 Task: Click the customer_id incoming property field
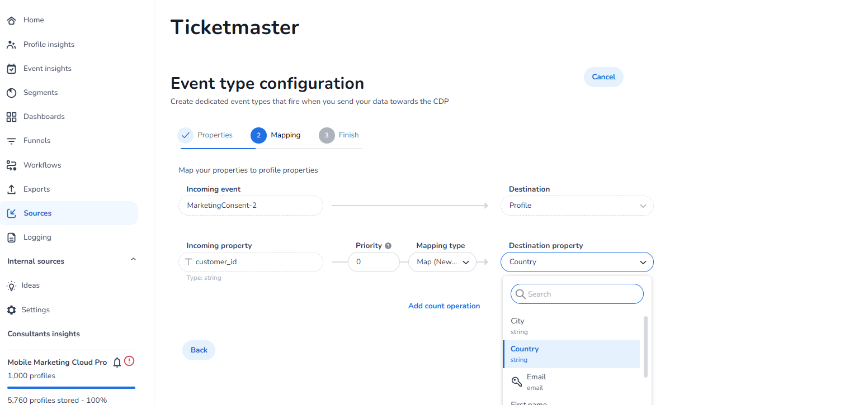[x=251, y=262]
